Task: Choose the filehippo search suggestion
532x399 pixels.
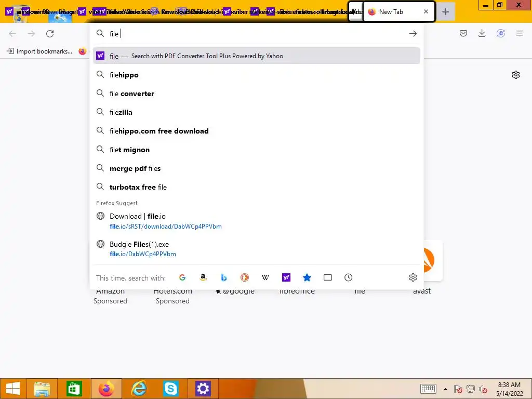Action: tap(257, 75)
